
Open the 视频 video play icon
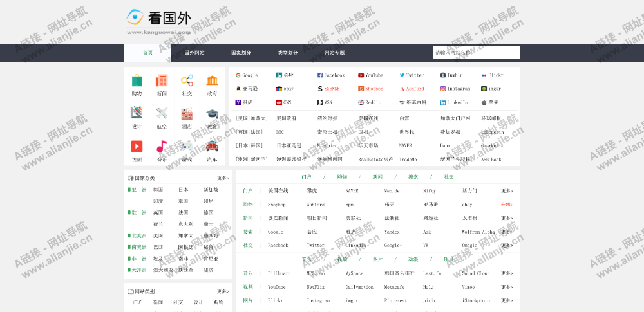coord(137,146)
